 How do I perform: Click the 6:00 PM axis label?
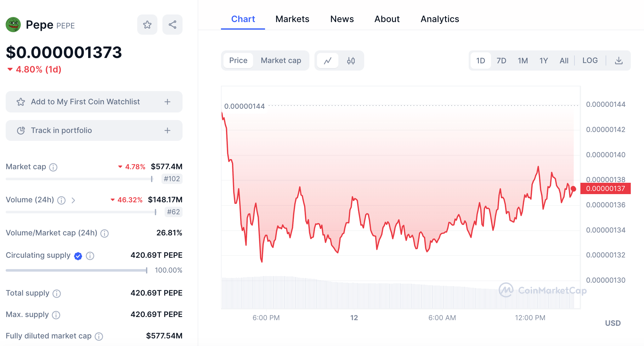click(x=266, y=318)
